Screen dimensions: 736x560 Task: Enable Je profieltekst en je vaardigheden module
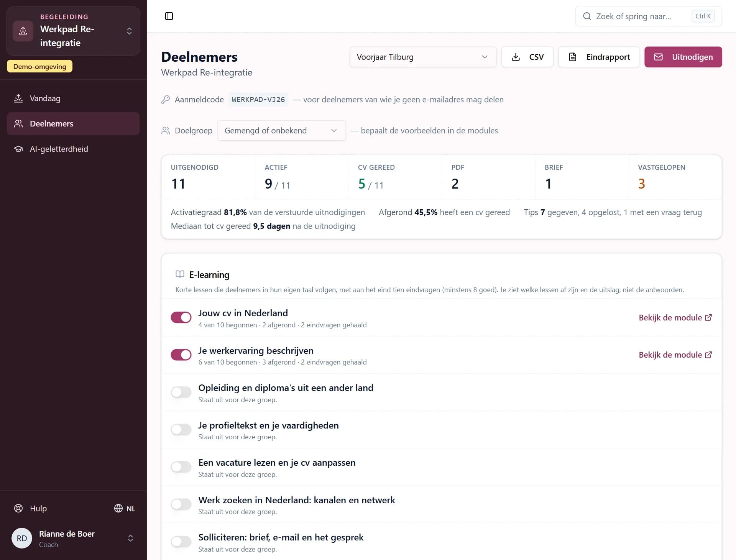[x=181, y=429]
